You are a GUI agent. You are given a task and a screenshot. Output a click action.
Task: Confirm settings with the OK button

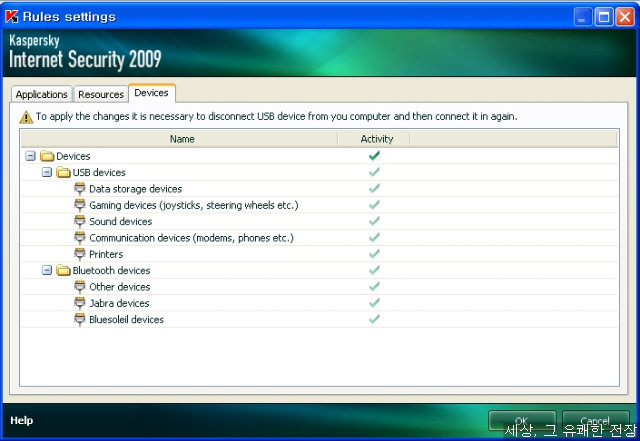tap(522, 421)
